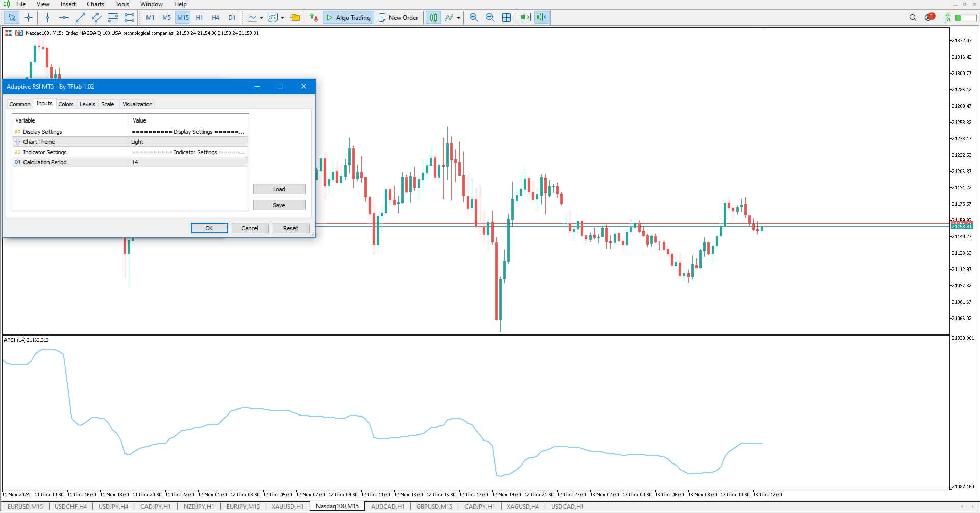The height and width of the screenshot is (513, 980).
Task: Open the tile windows icon
Action: coord(506,17)
